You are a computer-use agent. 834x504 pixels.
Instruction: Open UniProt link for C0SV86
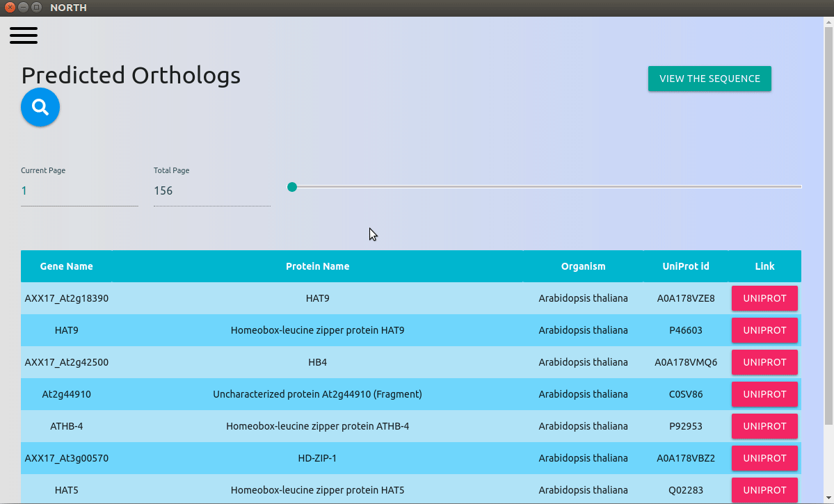764,394
